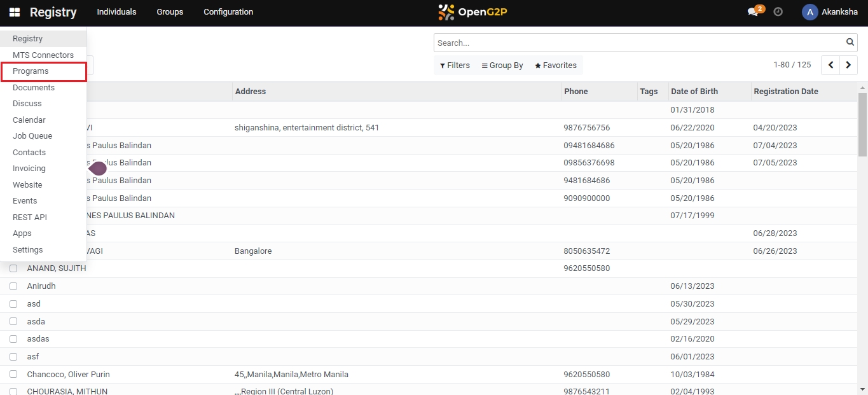Expand the Filters dropdown
Viewport: 868px width, 395px height.
point(455,66)
